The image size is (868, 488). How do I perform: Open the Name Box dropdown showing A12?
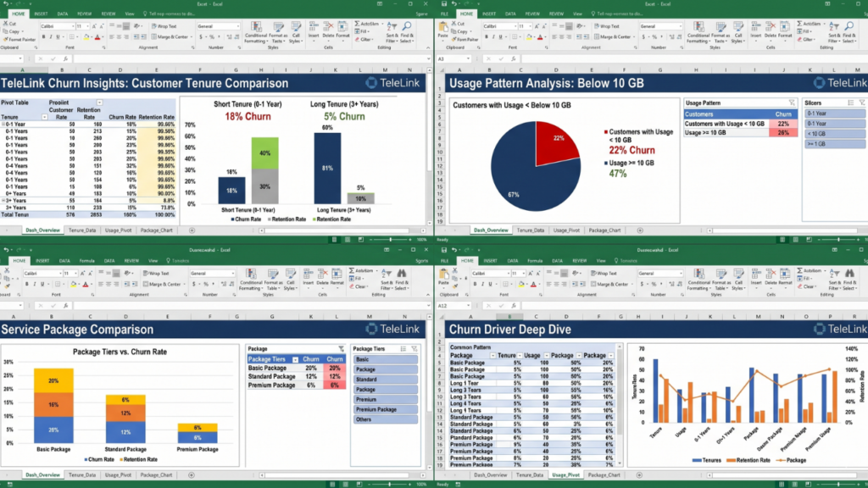[468, 305]
